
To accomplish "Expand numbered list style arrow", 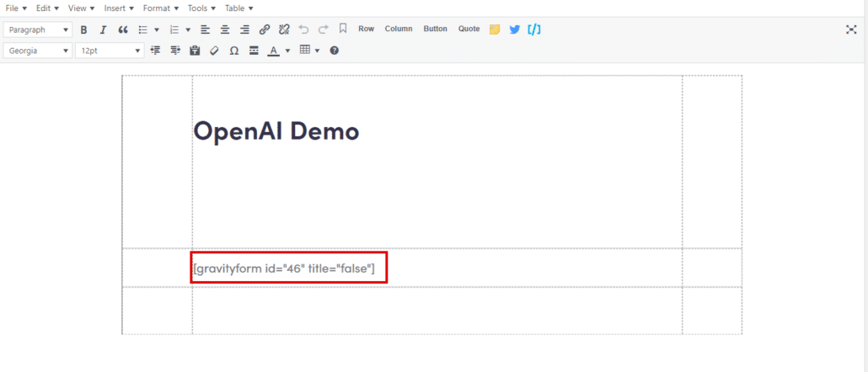I will point(188,29).
